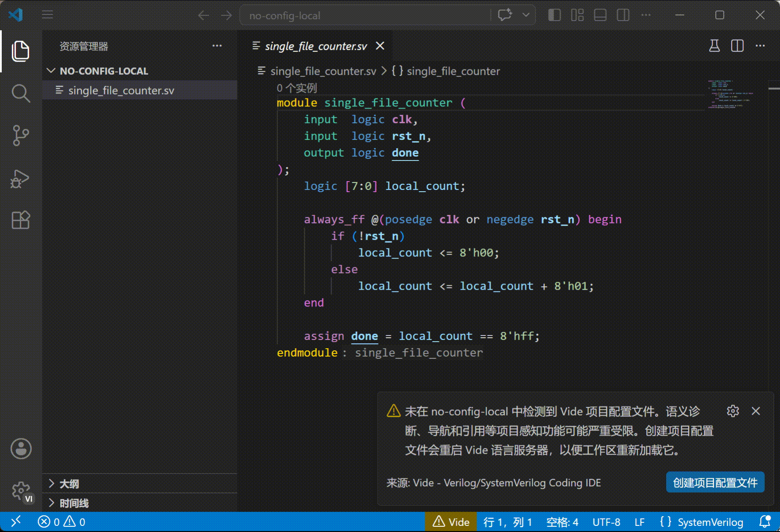The width and height of the screenshot is (780, 532).
Task: Click the always_ff keyword
Action: point(334,219)
